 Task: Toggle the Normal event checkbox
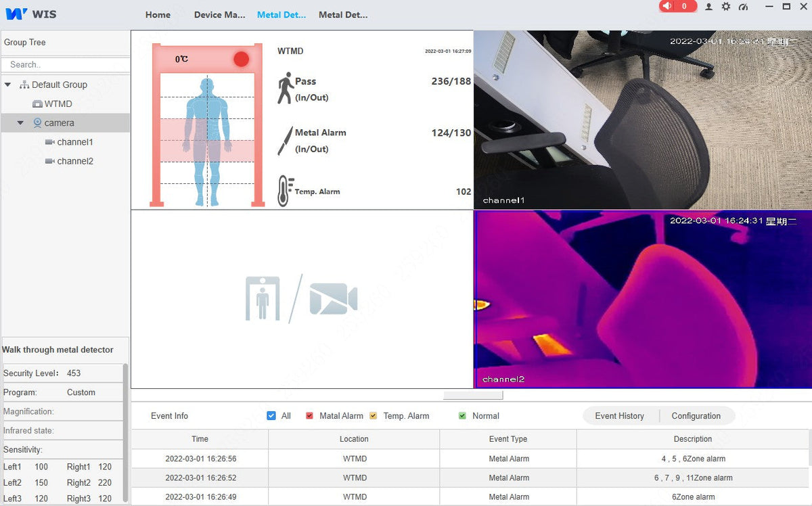coord(462,416)
